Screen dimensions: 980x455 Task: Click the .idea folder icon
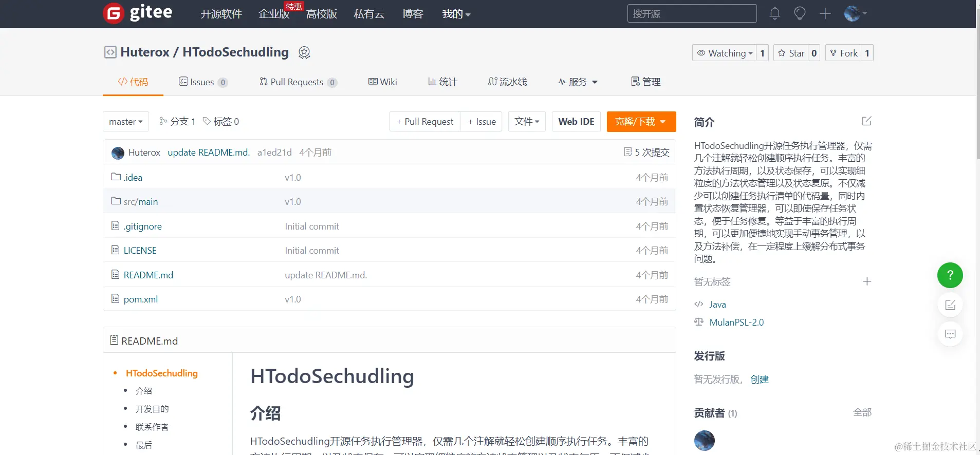pos(116,177)
